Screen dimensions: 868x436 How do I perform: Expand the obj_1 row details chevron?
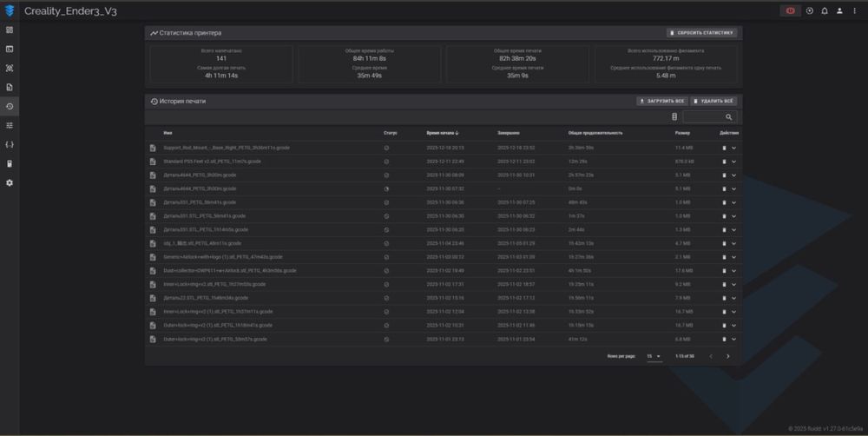pos(734,244)
